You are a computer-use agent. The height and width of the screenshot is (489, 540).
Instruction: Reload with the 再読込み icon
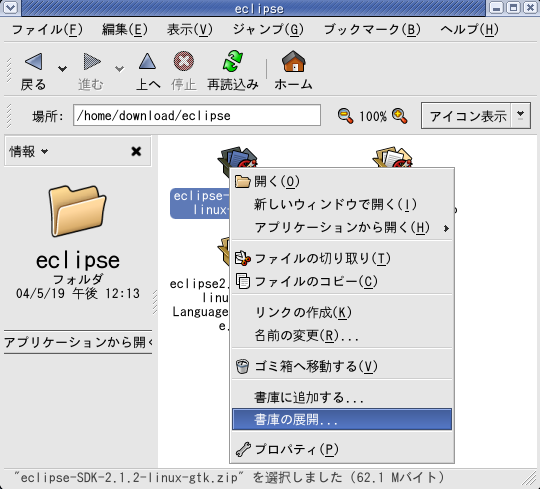[x=233, y=61]
